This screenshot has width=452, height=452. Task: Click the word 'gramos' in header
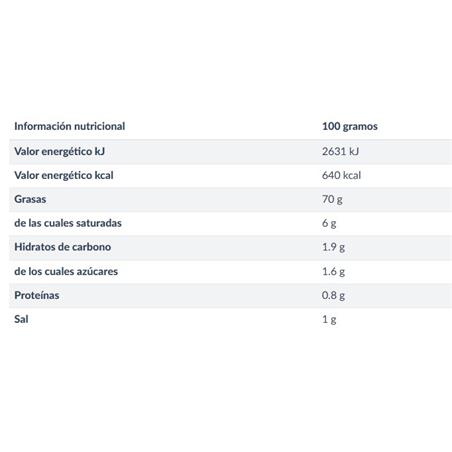(360, 127)
